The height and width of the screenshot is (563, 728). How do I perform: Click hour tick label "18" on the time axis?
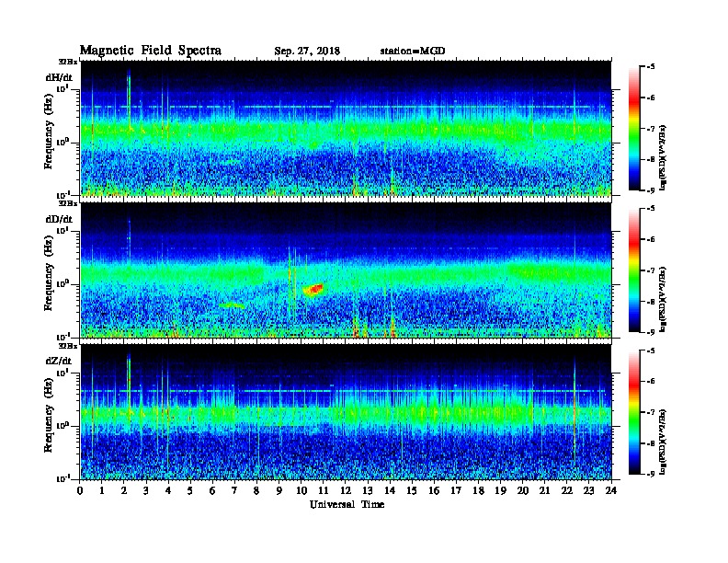(478, 491)
